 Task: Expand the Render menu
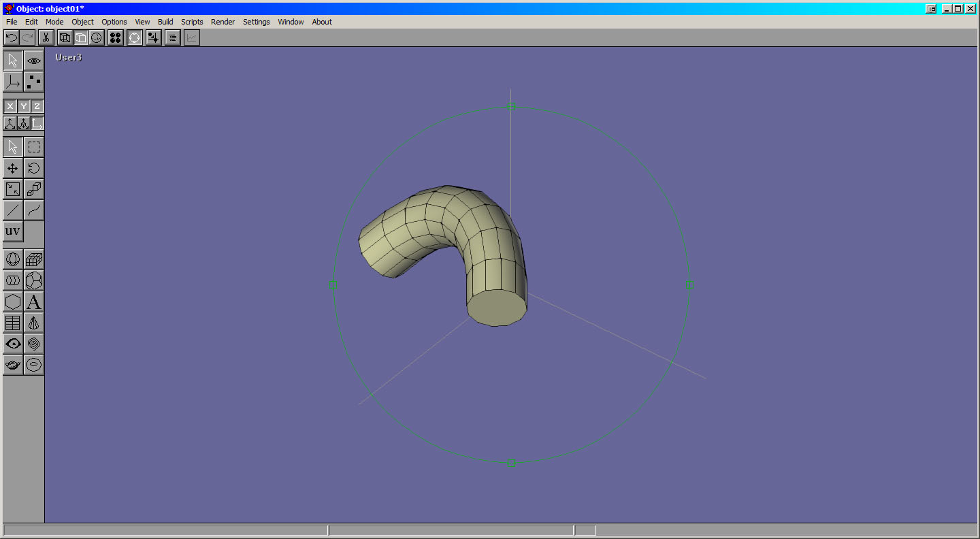223,22
